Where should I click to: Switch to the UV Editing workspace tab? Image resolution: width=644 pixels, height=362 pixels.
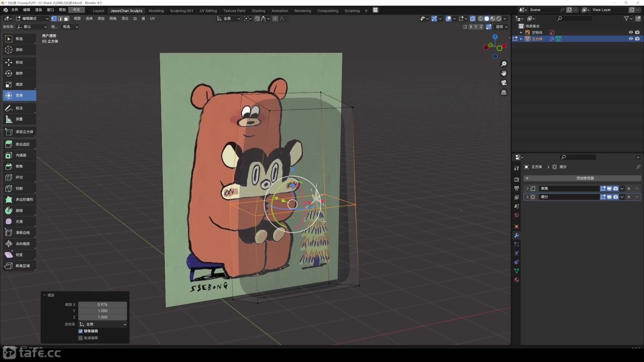208,11
